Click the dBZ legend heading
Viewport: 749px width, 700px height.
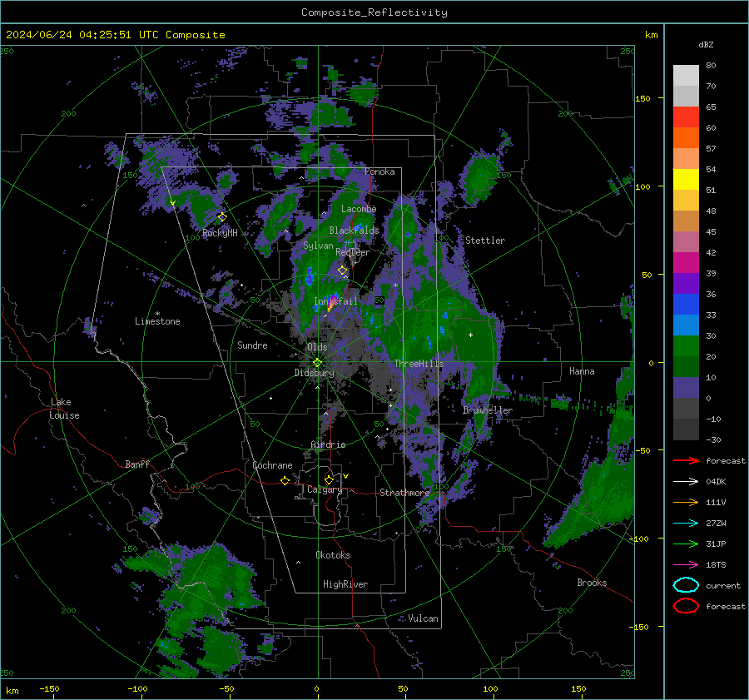[x=706, y=44]
